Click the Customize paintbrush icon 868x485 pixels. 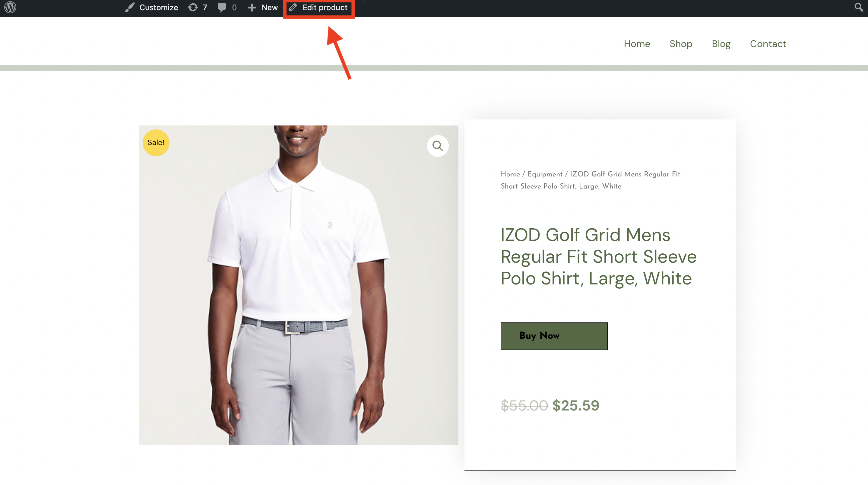(130, 8)
